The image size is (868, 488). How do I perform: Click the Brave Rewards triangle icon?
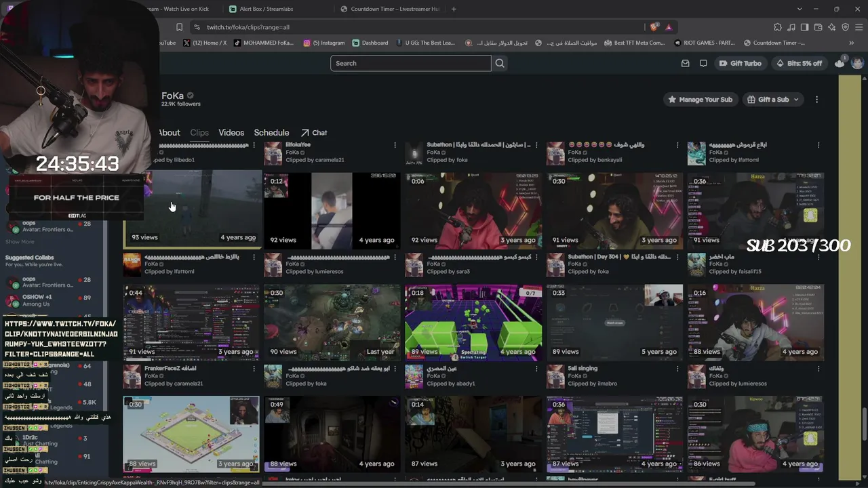pyautogui.click(x=669, y=27)
